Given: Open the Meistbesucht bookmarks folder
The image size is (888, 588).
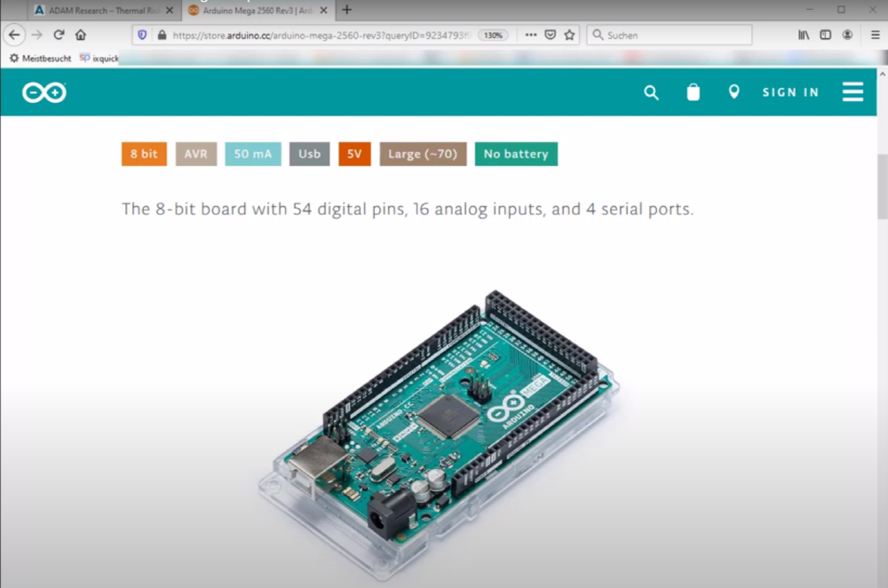Looking at the screenshot, I should pyautogui.click(x=40, y=58).
